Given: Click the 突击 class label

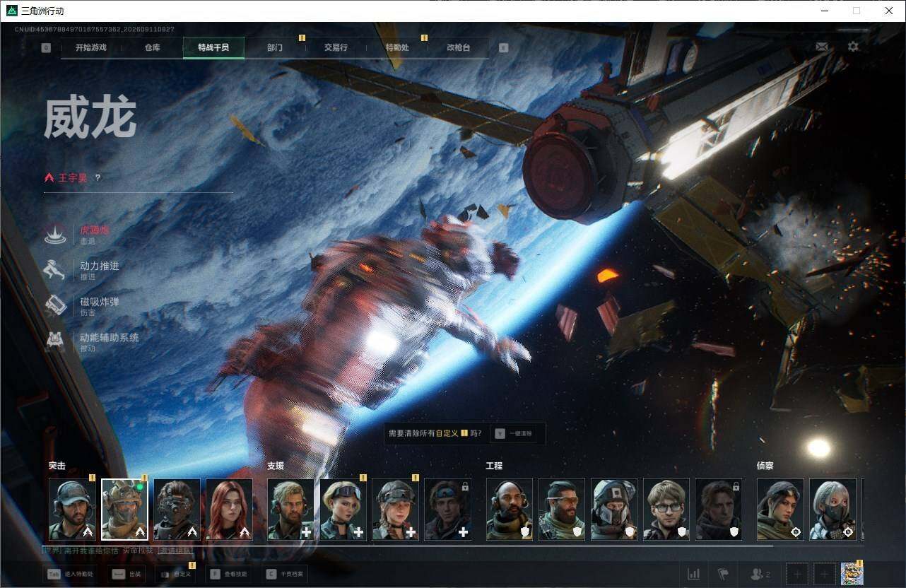Looking at the screenshot, I should [57, 466].
